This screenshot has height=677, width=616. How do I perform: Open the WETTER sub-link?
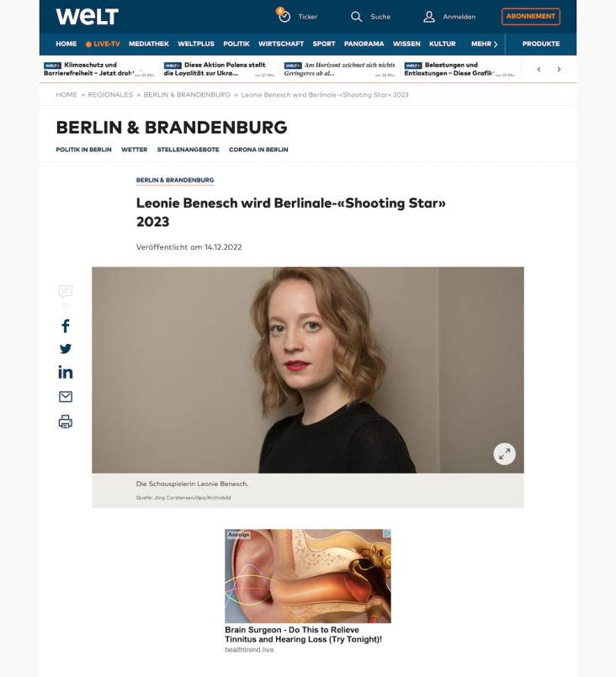tap(134, 150)
